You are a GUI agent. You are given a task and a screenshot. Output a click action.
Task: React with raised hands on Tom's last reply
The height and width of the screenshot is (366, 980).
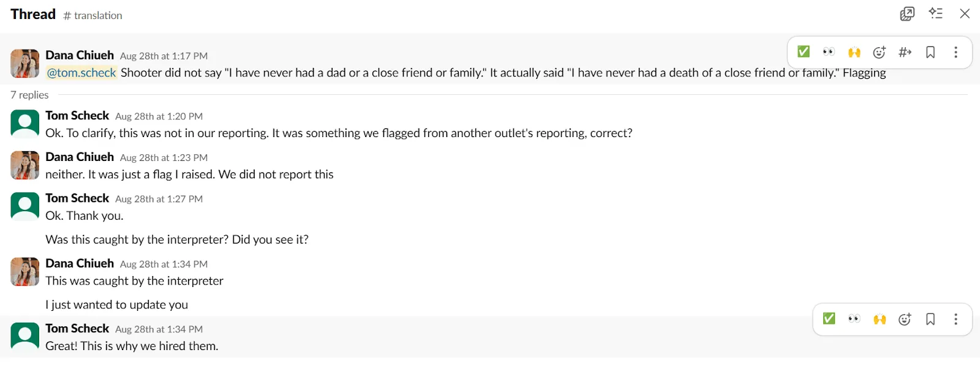coord(880,319)
